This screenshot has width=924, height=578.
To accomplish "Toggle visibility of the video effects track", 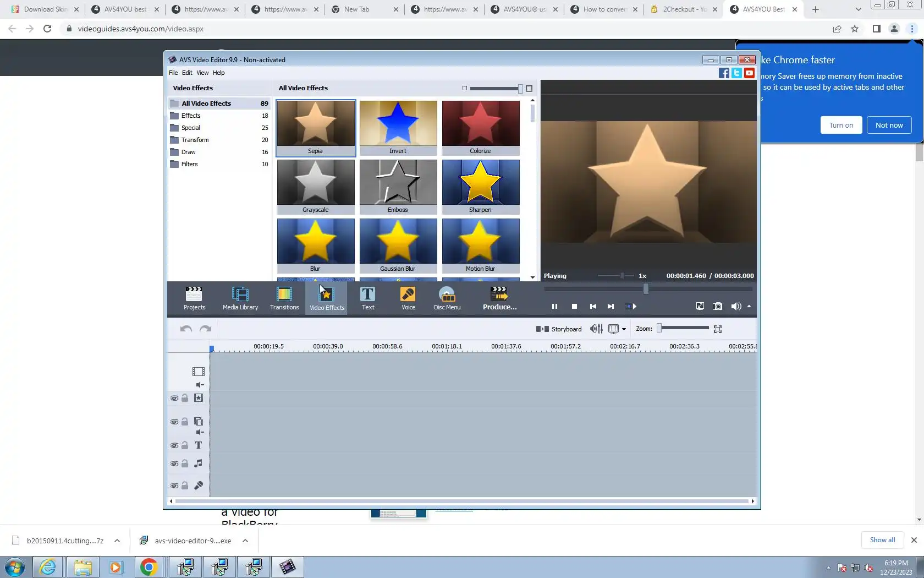I will pos(174,399).
